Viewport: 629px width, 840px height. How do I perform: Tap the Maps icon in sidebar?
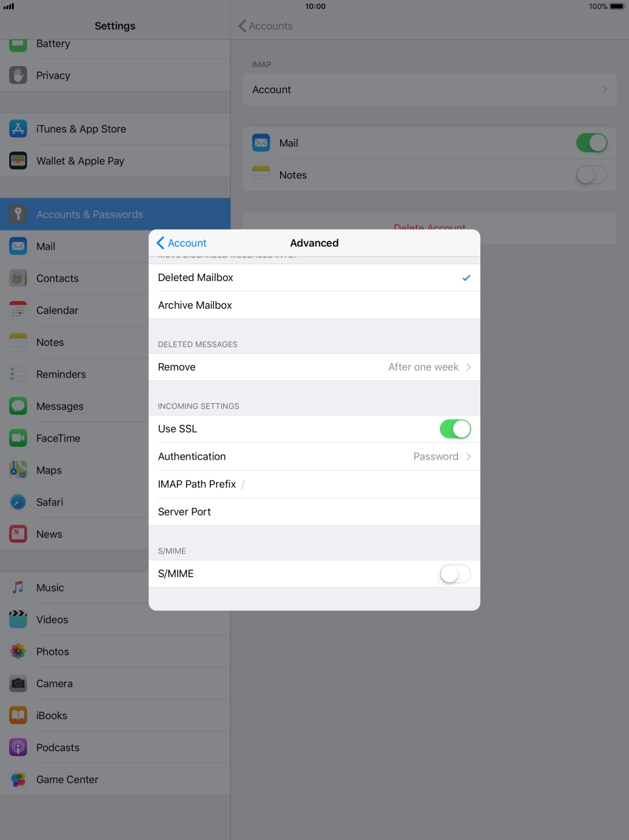click(18, 470)
